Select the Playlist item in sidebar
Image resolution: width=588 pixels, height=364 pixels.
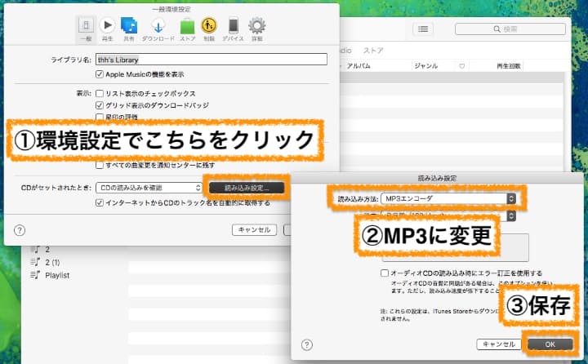point(58,276)
